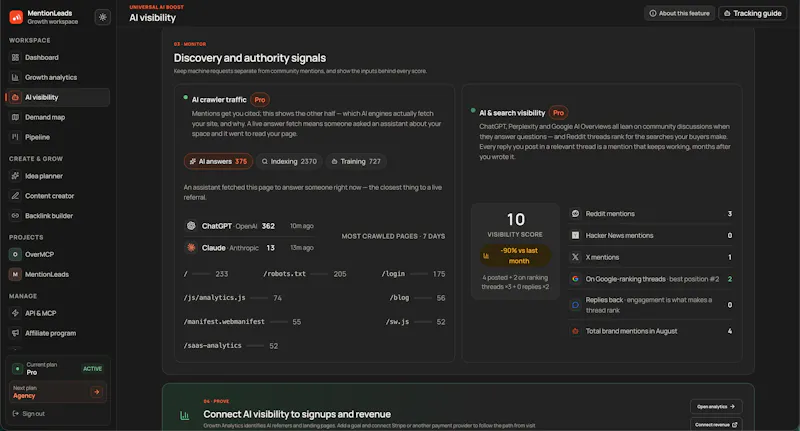Select the AI answers 375 tab
Screen dimensions: 800x431
point(218,161)
